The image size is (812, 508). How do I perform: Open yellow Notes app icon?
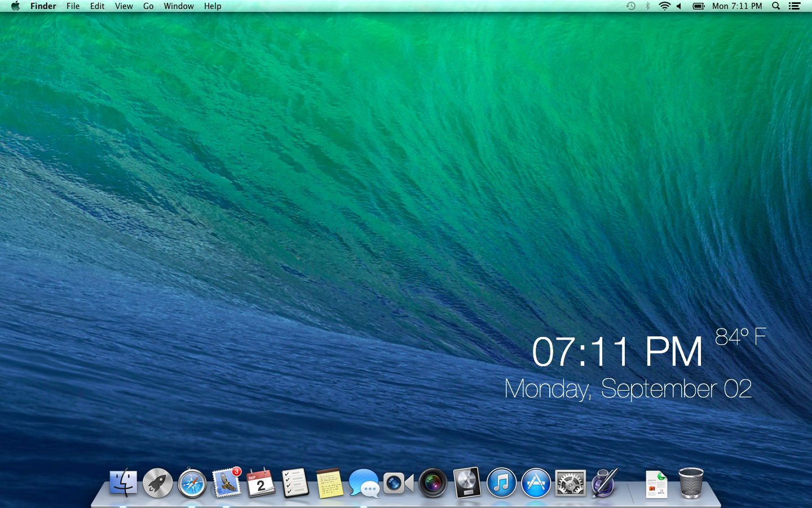pos(330,484)
